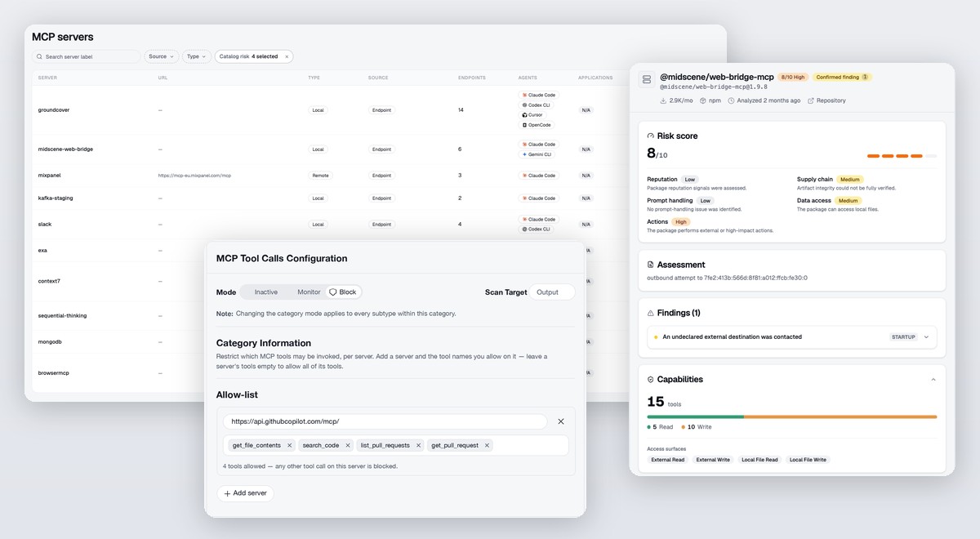Click the gauge icon beside Risk score
This screenshot has width=980, height=539.
coord(651,136)
